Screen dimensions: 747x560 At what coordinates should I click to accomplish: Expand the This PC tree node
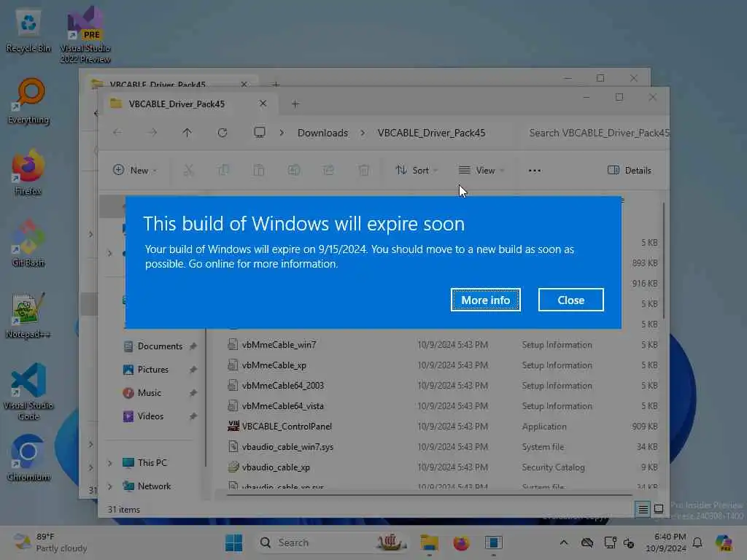[x=110, y=463]
